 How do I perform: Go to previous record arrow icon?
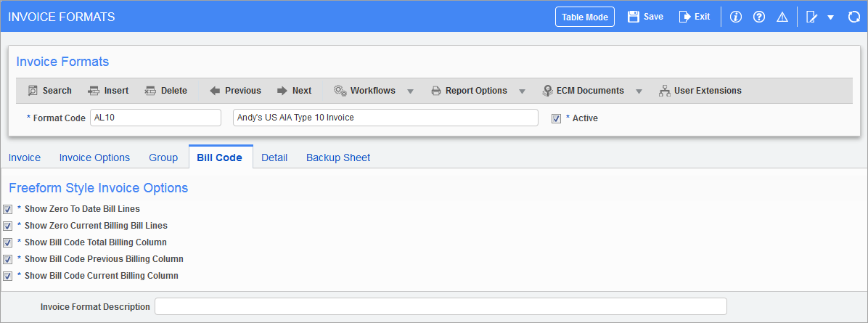coord(215,90)
